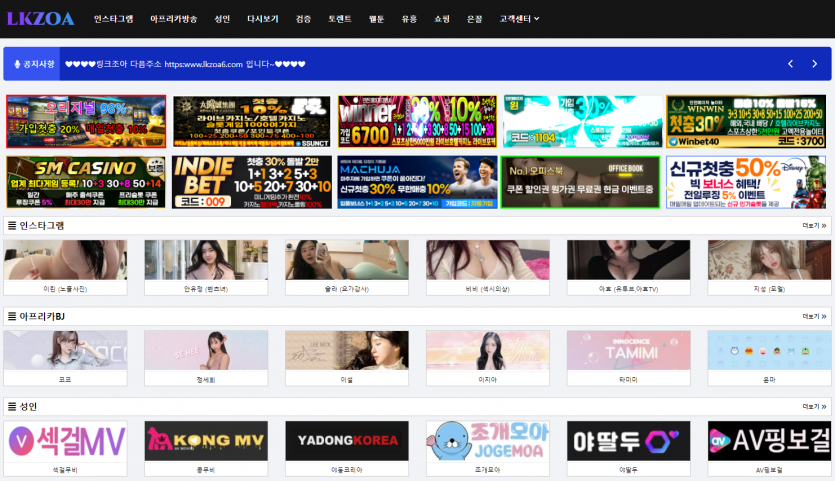
Task: Select 다시보기 in the top navigation
Action: click(263, 19)
